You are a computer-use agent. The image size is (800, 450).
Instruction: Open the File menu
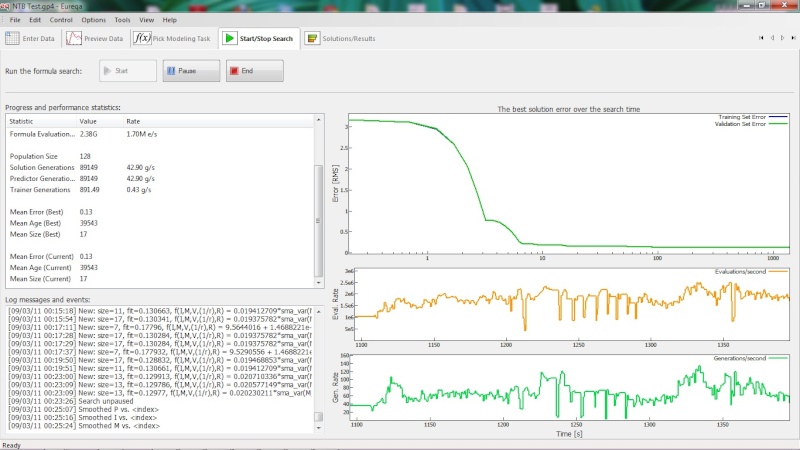point(15,20)
